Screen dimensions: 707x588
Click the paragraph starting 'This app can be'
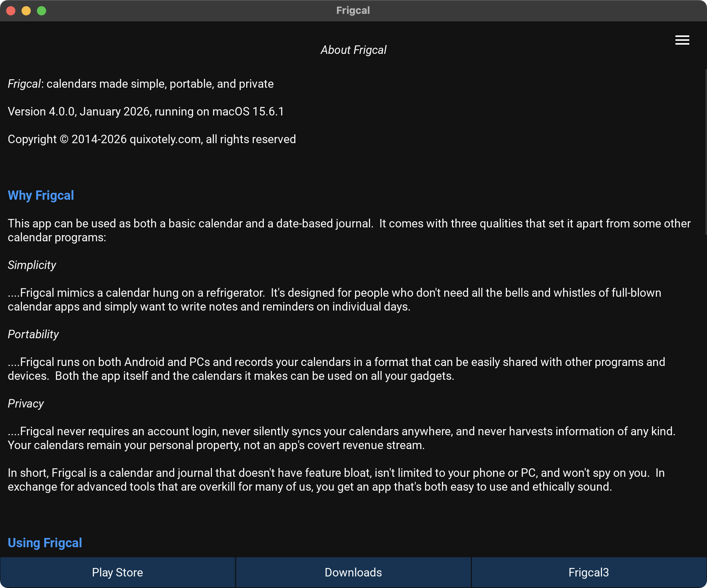pos(349,230)
